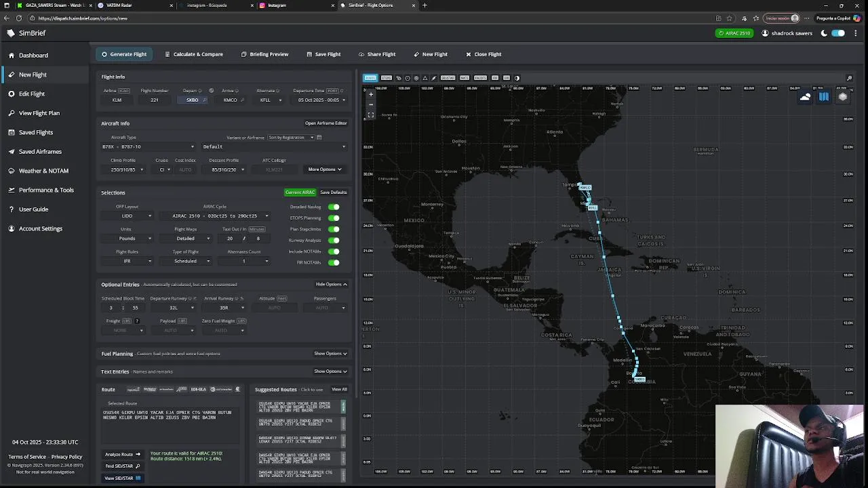Toggle the PACOTS map layer button
868x488 pixels.
(x=480, y=78)
